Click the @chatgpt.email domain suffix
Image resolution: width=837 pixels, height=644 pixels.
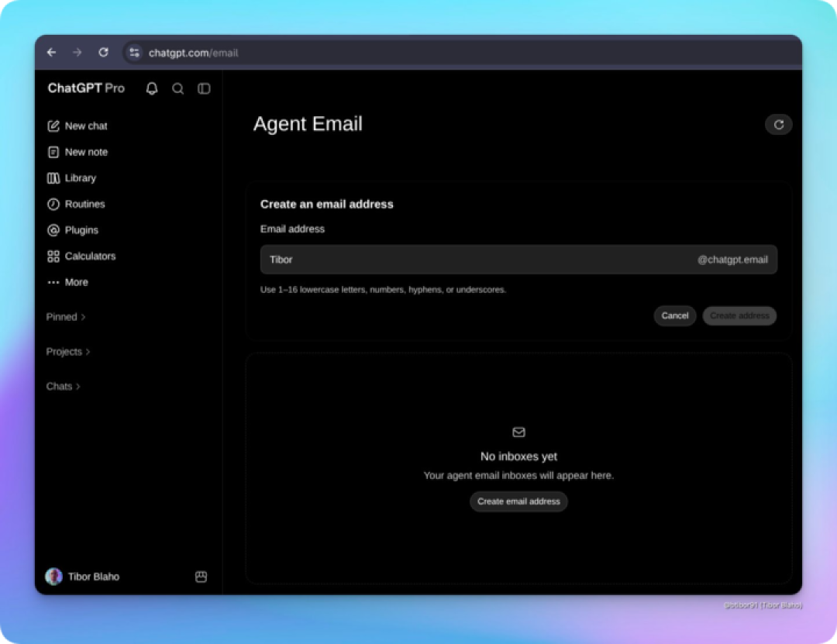click(x=732, y=260)
